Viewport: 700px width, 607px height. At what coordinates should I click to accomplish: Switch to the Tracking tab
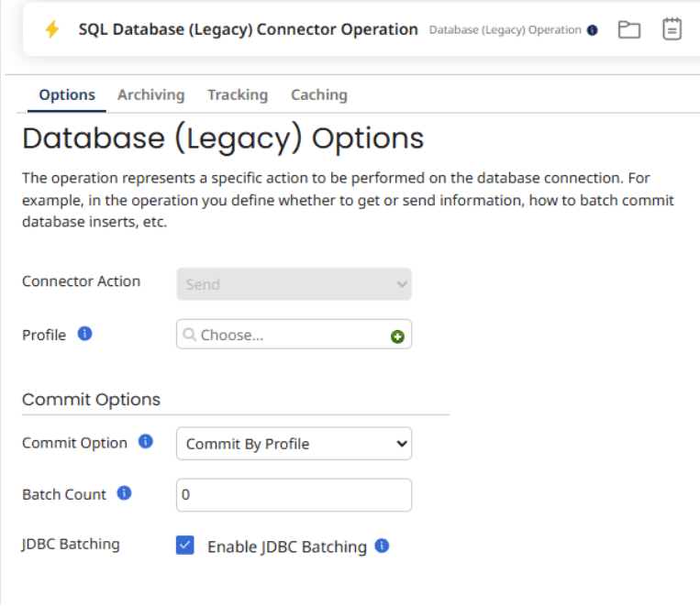(238, 94)
